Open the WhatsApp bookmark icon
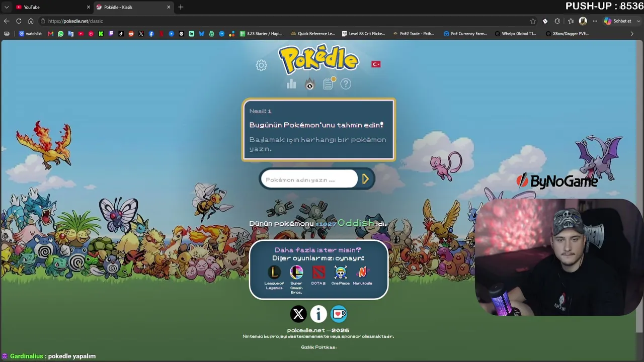The height and width of the screenshot is (362, 644). tap(60, 34)
